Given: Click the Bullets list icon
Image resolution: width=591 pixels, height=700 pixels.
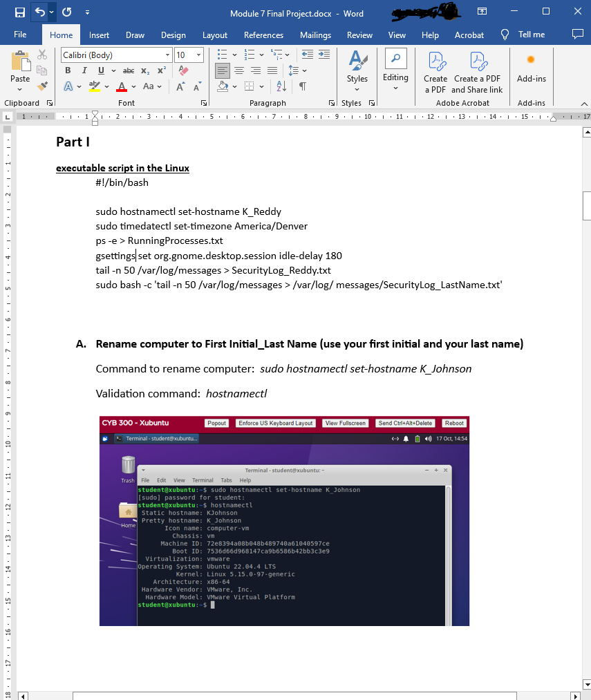Looking at the screenshot, I should click(222, 55).
